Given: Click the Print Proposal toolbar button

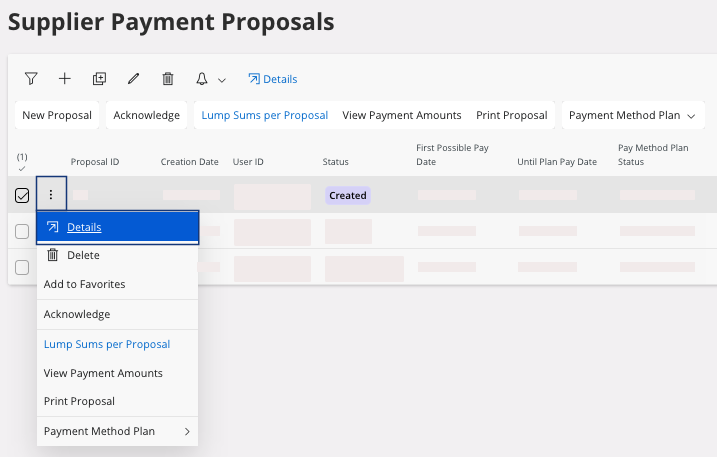Looking at the screenshot, I should 511,115.
